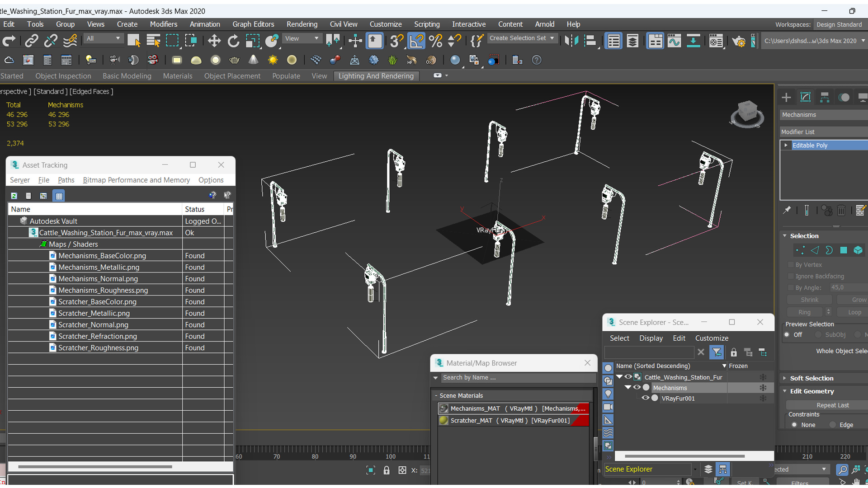This screenshot has width=868, height=488.
Task: Collapse Scene Materials group
Action: click(436, 395)
